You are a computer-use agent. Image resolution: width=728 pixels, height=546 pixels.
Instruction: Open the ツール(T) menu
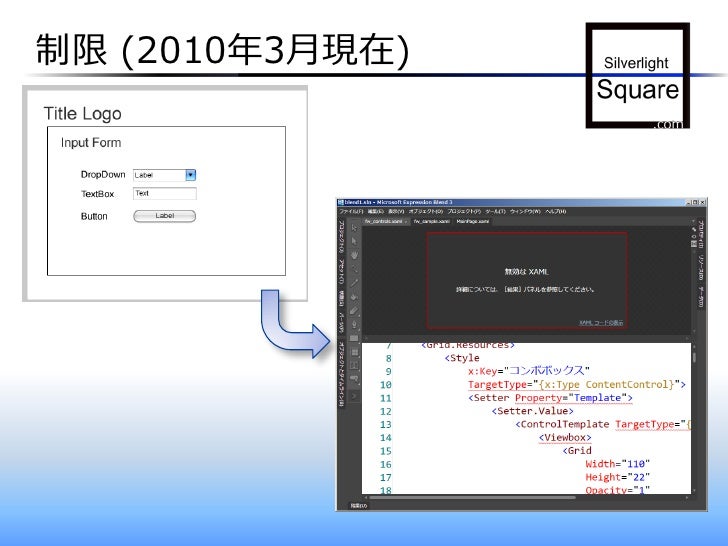click(x=495, y=211)
